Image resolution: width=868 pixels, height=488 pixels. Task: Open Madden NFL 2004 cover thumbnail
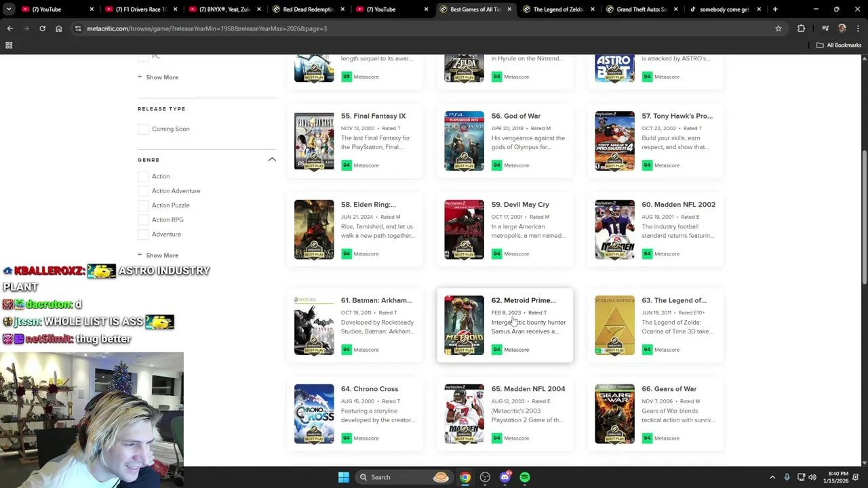coord(465,414)
